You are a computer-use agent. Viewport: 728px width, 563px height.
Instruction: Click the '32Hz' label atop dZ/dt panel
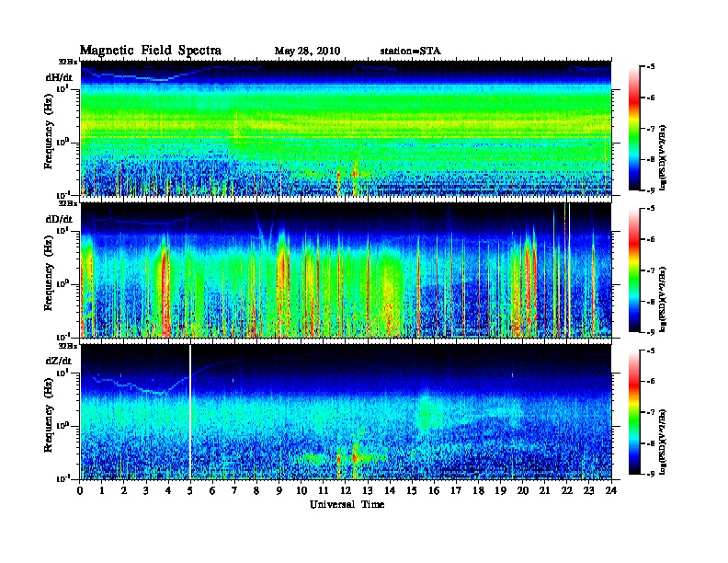point(68,346)
